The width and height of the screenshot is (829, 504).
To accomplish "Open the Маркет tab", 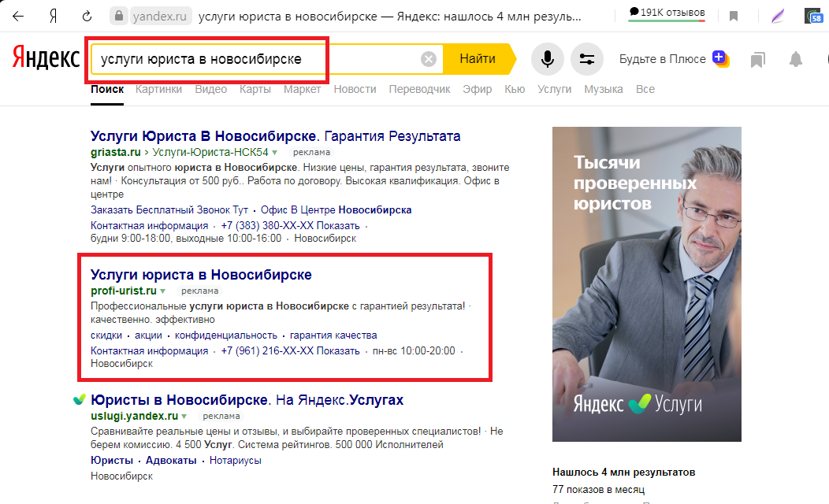I will (302, 89).
